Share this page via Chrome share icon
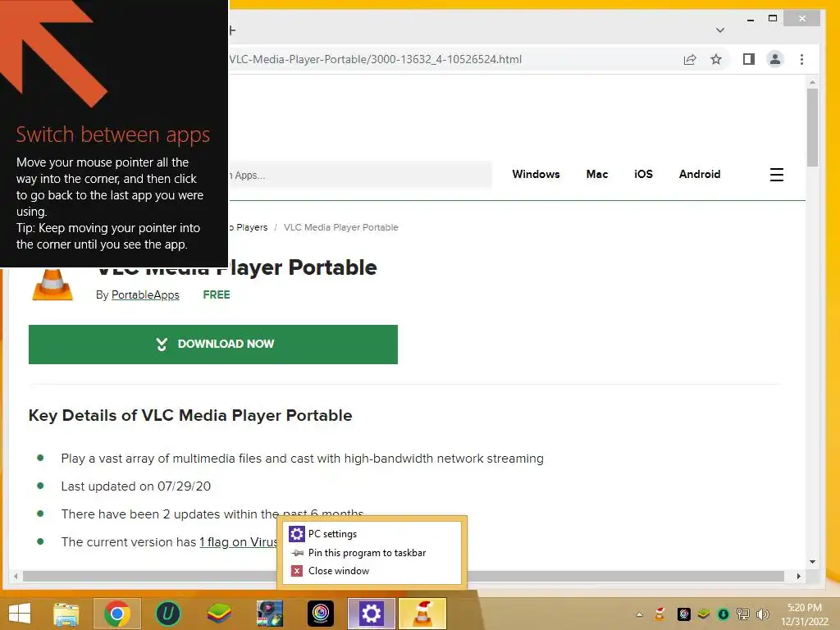 point(690,59)
